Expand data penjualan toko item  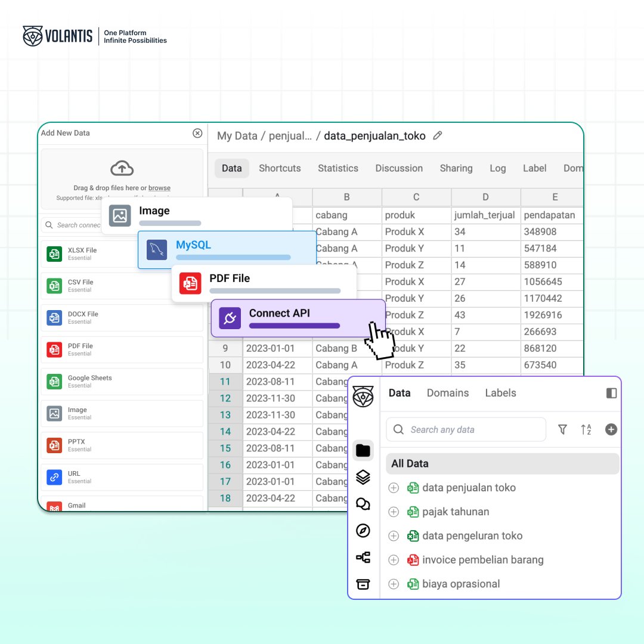[394, 488]
